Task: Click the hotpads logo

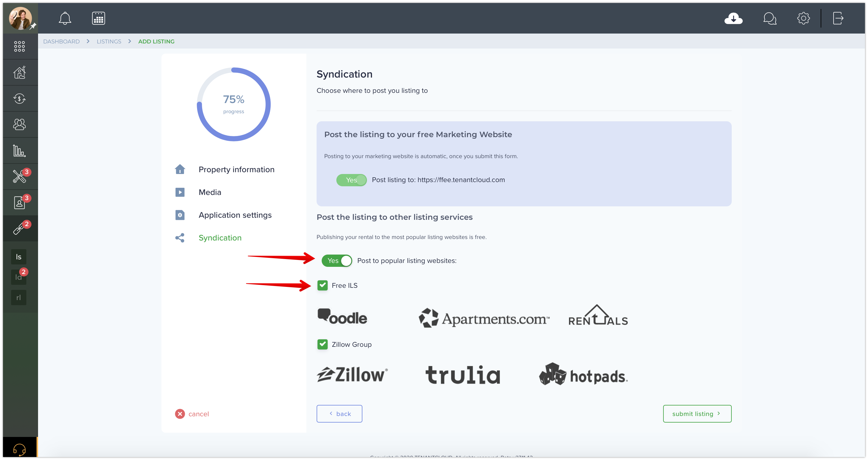Action: tap(583, 374)
